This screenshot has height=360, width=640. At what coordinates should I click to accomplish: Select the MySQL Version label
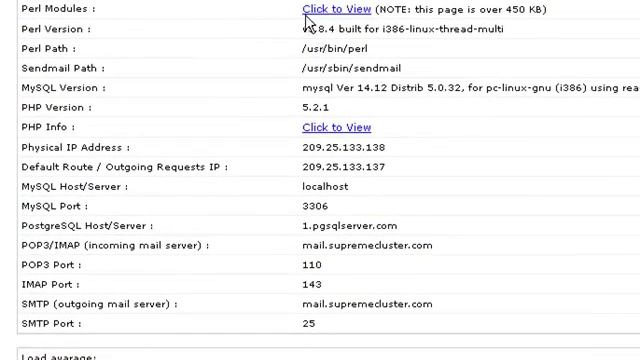tap(63, 88)
